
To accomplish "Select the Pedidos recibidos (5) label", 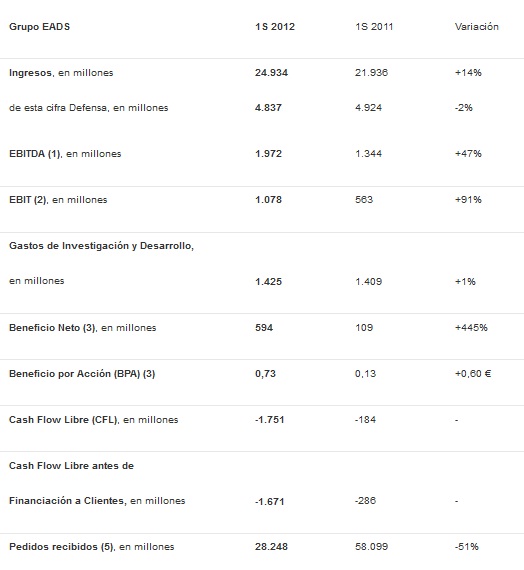I will coord(92,547).
